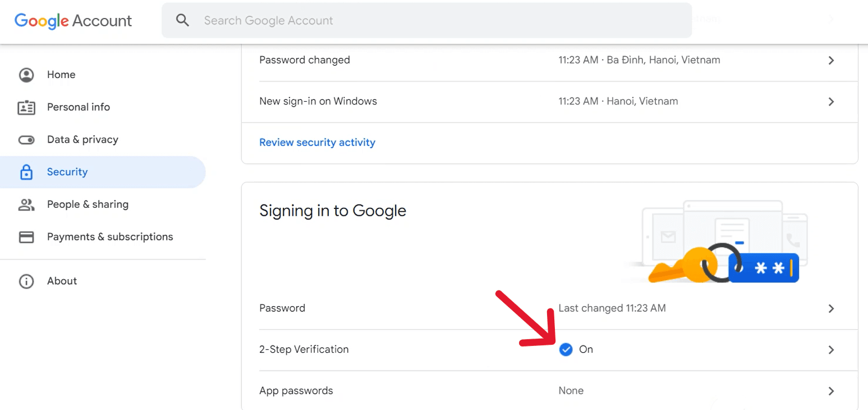
Task: Select the Home icon in the sidebar
Action: (x=26, y=75)
